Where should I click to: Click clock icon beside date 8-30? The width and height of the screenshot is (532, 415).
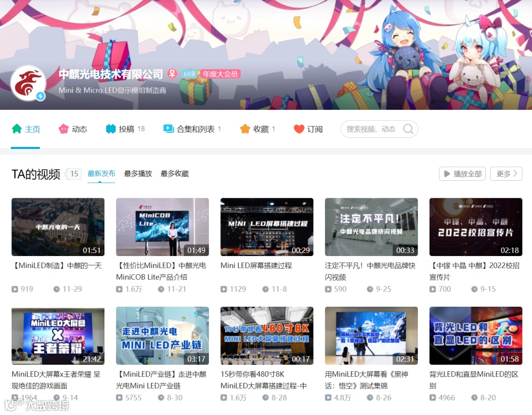point(161,398)
